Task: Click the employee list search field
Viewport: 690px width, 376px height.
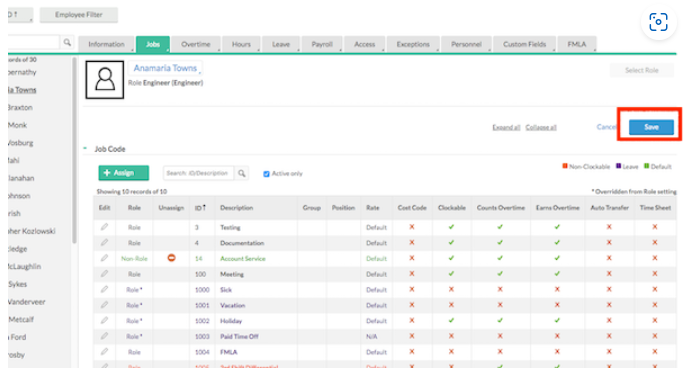Action: [33, 42]
